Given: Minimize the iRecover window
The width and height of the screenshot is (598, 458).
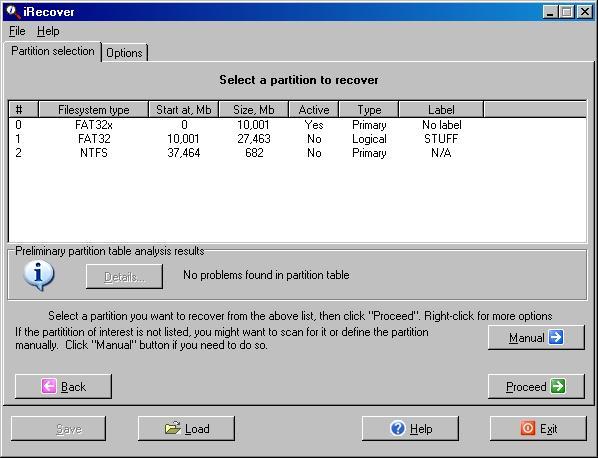Looking at the screenshot, I should point(550,12).
